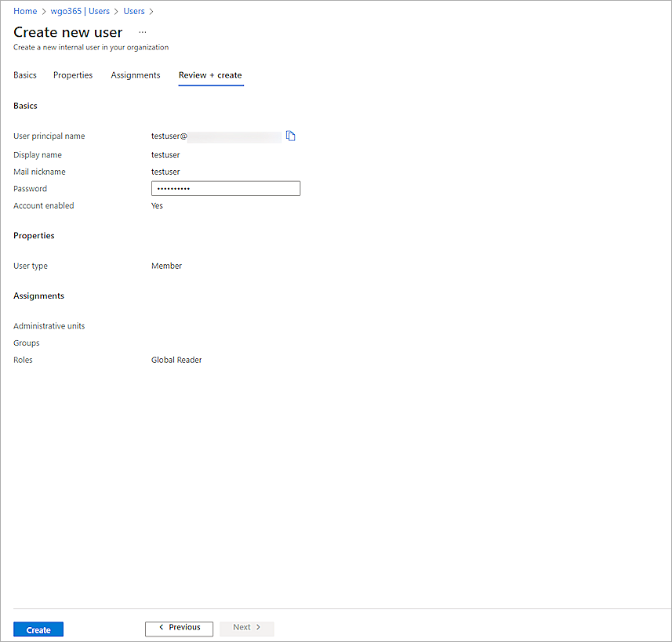Navigate to Users via breadcrumb
Viewport: 672px width, 642px height.
pyautogui.click(x=133, y=11)
